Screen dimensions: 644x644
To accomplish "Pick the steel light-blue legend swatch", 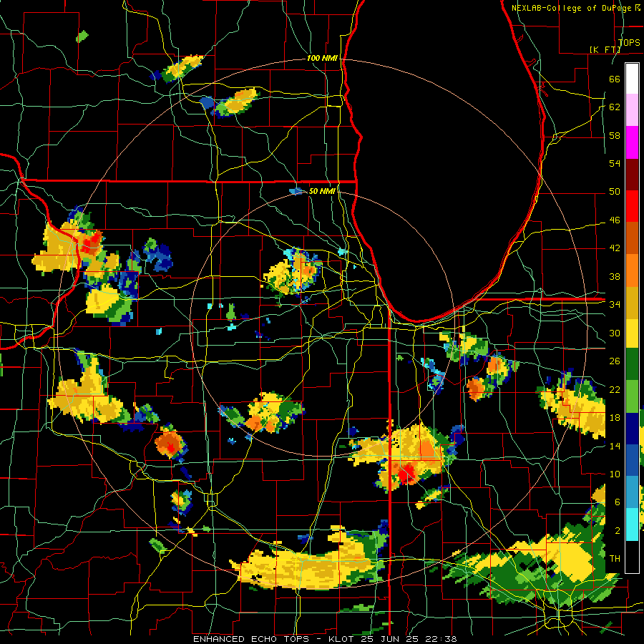I will click(x=632, y=492).
